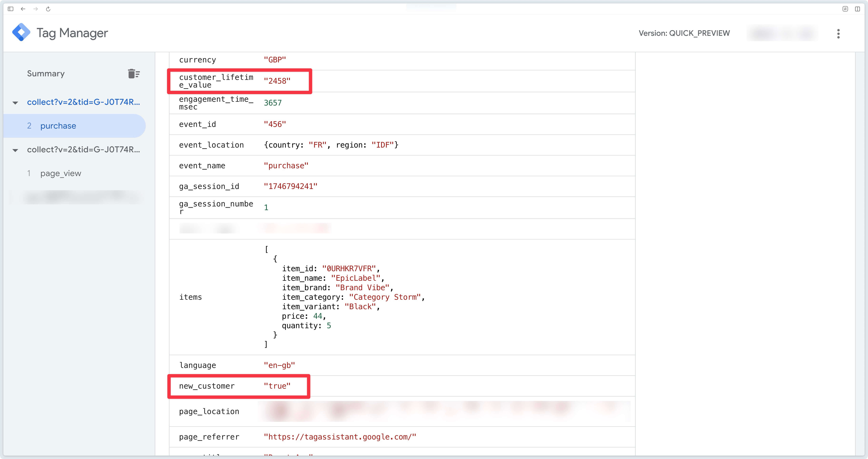This screenshot has width=868, height=459.
Task: Click the reader mode icon in the top bar
Action: coord(845,9)
